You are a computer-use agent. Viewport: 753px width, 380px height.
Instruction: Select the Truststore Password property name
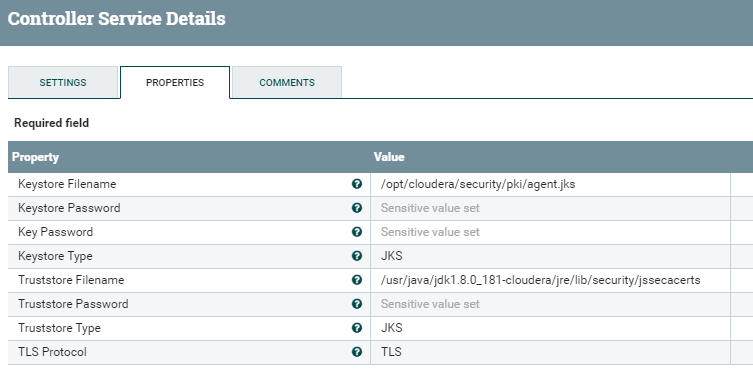point(73,304)
